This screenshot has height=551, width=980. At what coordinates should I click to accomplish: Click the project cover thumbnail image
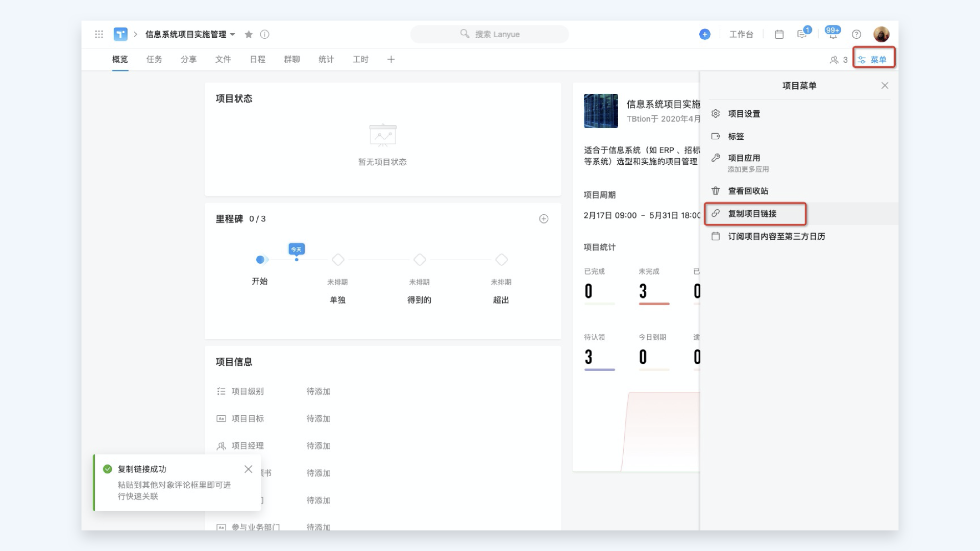point(601,111)
